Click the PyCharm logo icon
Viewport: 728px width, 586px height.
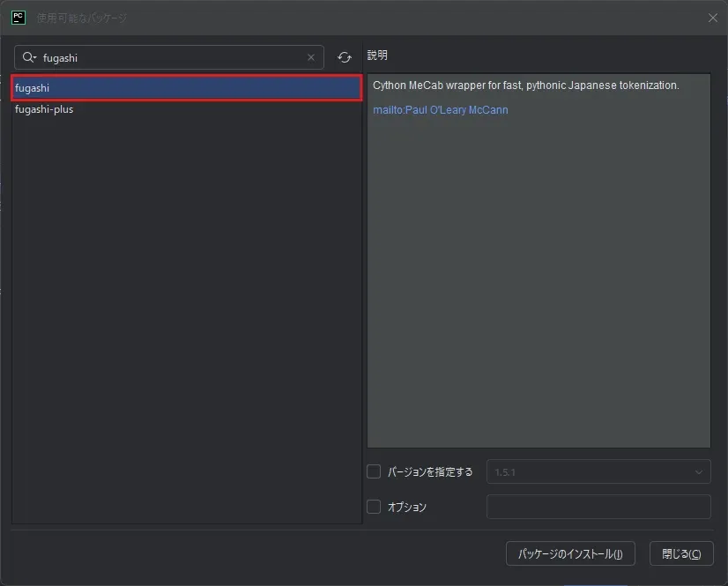coord(19,18)
